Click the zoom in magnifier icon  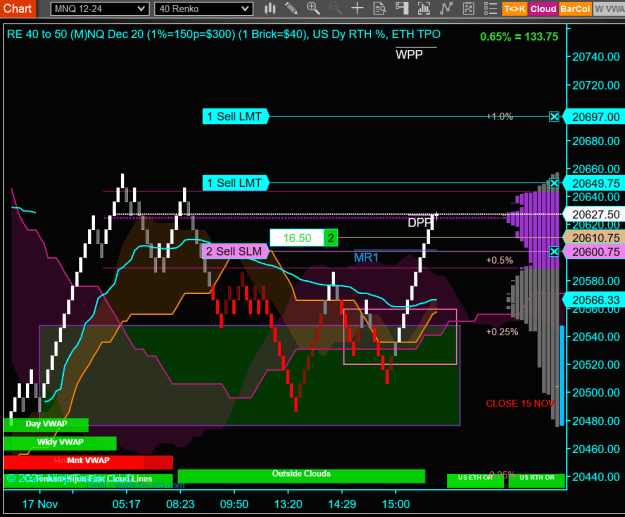click(313, 8)
